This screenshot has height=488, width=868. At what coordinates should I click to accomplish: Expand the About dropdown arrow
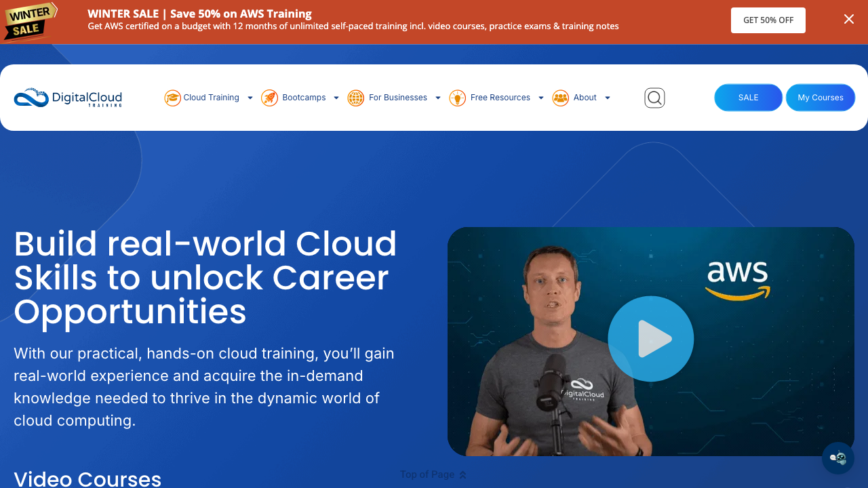[607, 98]
